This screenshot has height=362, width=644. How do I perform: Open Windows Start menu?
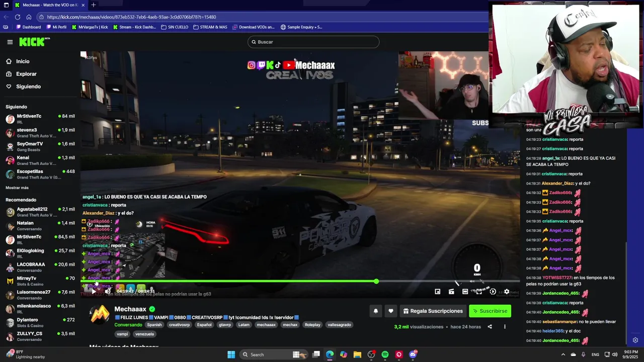(231, 354)
